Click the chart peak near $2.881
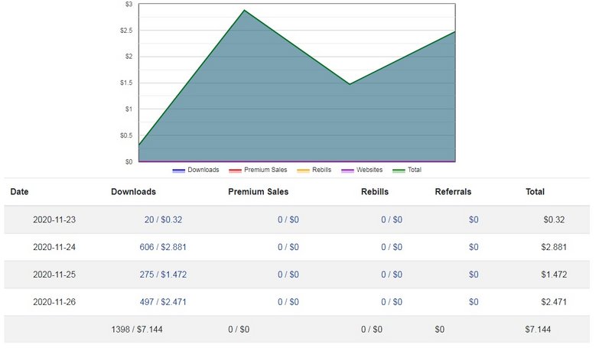 tap(244, 11)
